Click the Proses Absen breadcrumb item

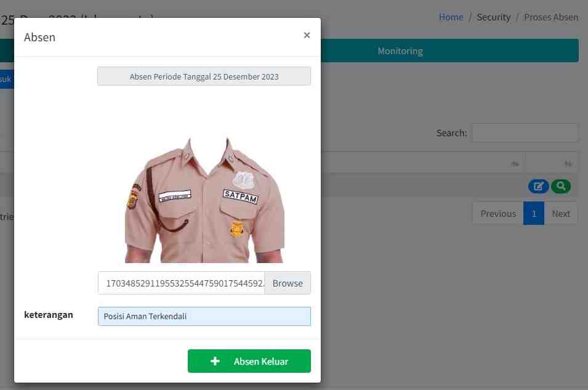[x=550, y=17]
